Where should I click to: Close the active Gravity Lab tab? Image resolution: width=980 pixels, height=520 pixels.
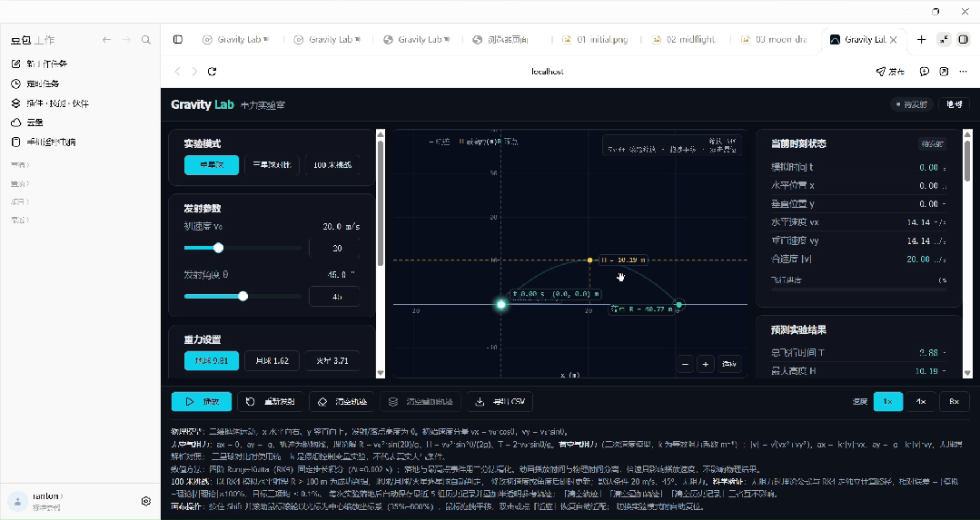pyautogui.click(x=894, y=39)
